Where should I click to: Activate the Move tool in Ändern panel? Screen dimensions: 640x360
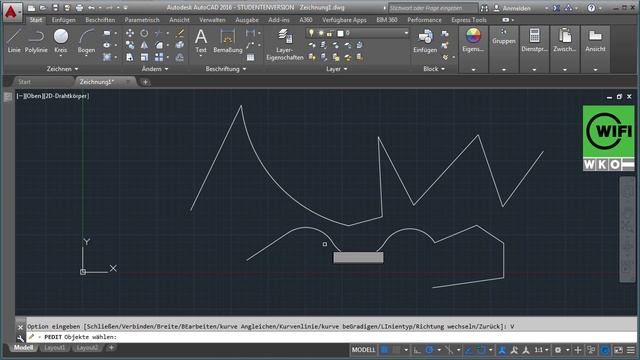130,33
